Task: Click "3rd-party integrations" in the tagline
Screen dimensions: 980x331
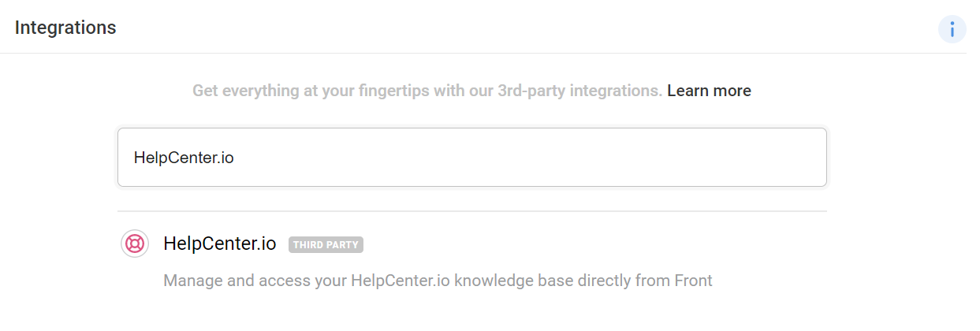Action: pyautogui.click(x=579, y=91)
